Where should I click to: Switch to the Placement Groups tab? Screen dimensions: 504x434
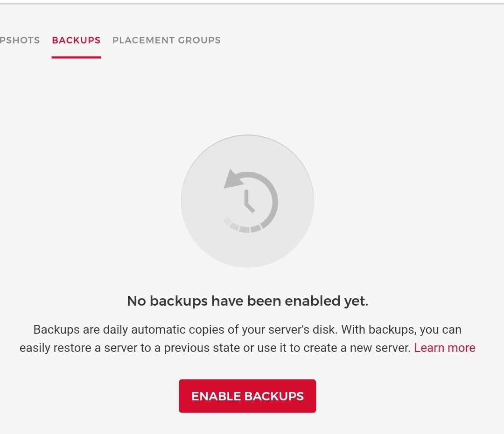(167, 40)
